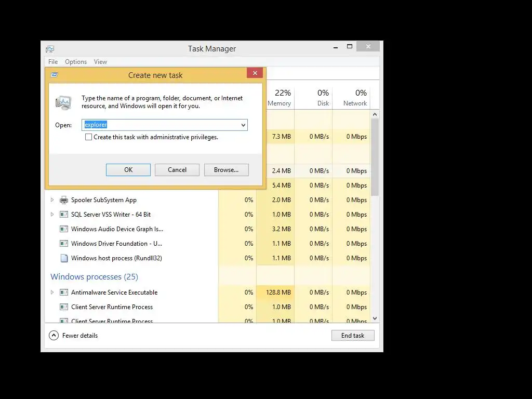This screenshot has width=532, height=399.
Task: Click the 2.4 MB memory cell
Action: tap(281, 170)
